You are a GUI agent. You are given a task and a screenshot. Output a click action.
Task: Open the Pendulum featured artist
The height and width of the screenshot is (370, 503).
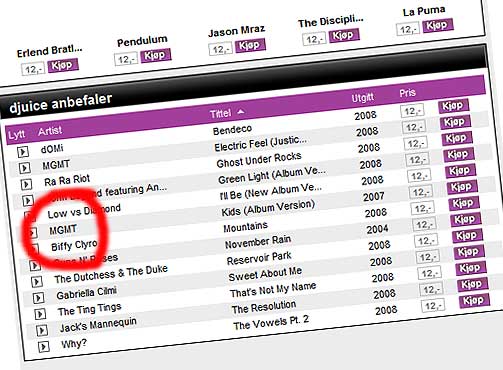click(x=142, y=41)
